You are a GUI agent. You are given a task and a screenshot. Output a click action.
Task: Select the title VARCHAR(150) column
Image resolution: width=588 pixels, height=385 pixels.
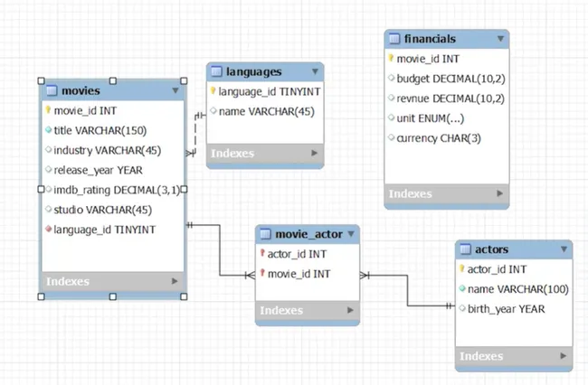point(100,130)
